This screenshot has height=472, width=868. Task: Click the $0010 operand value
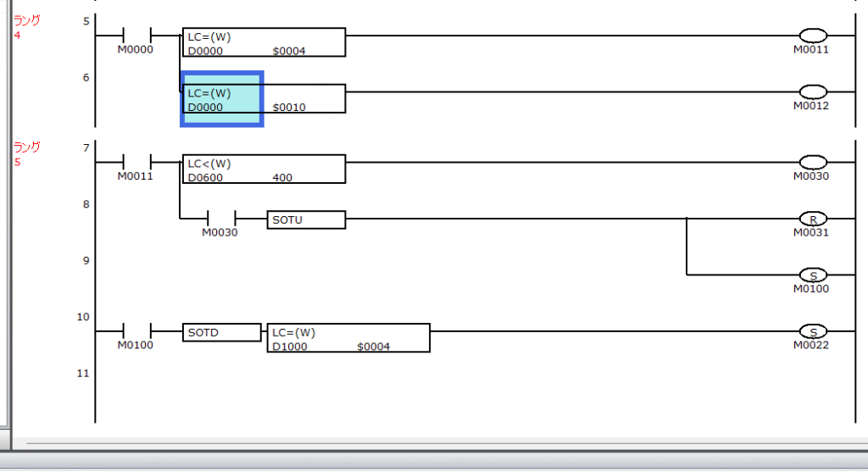coord(289,108)
